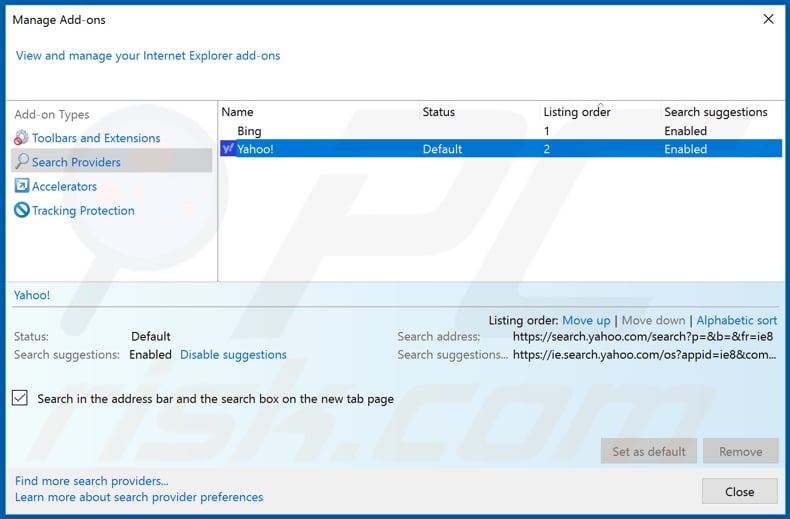
Task: Click View and manage your add-ons heading
Action: [x=148, y=55]
